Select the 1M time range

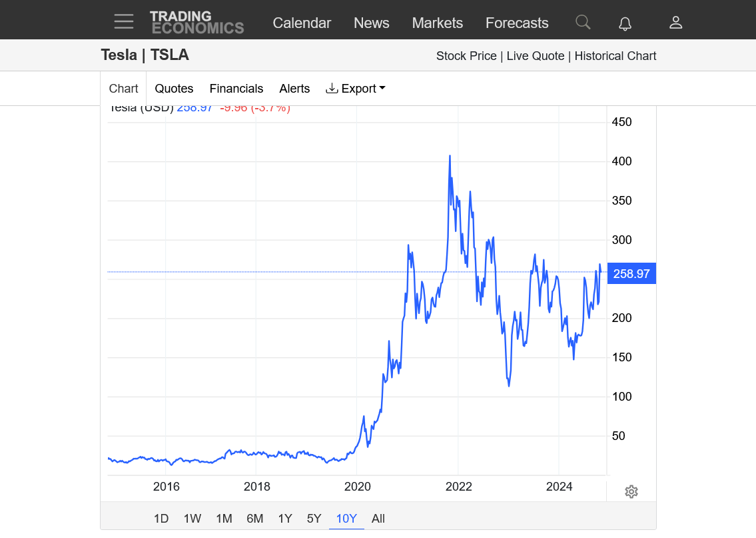coord(224,519)
